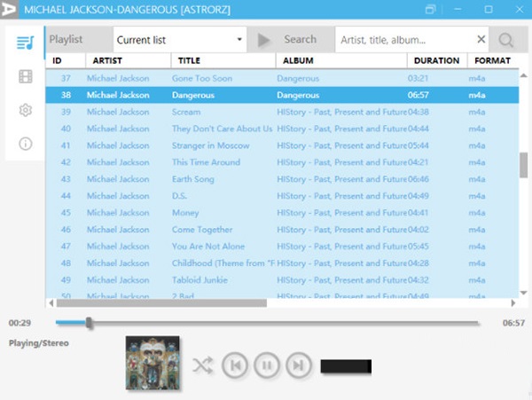The image size is (532, 400).
Task: Select the track Scream
Action: click(186, 112)
